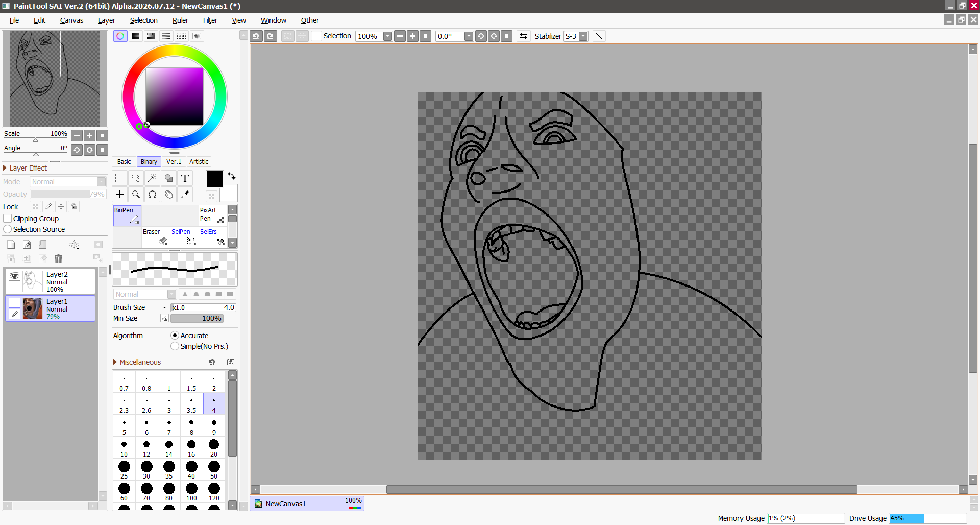Show the color wheel panel
980x525 pixels.
[x=120, y=36]
